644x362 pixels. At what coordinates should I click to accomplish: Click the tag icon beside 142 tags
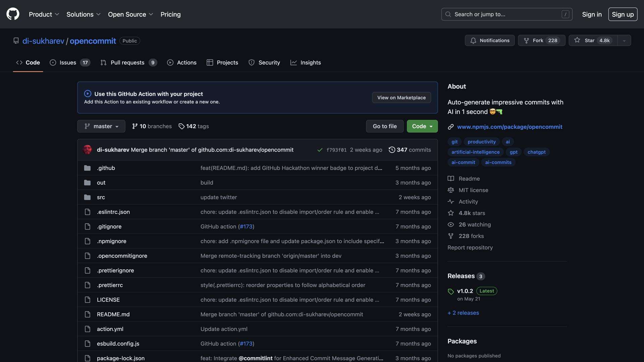pos(181,126)
